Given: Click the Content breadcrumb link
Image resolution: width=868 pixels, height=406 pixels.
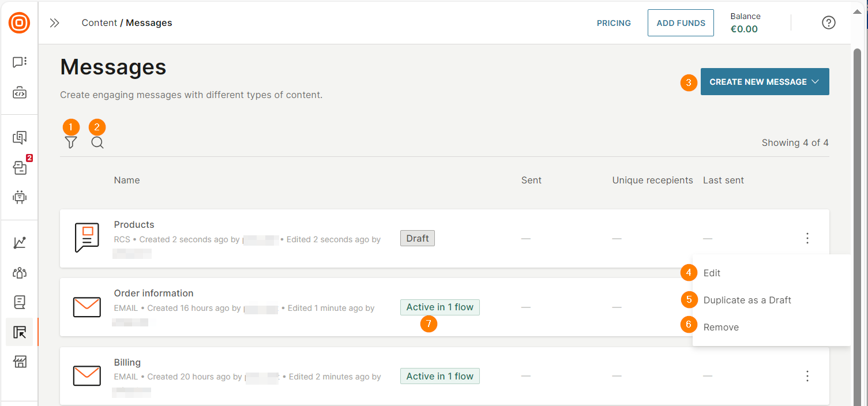Looking at the screenshot, I should tap(99, 23).
